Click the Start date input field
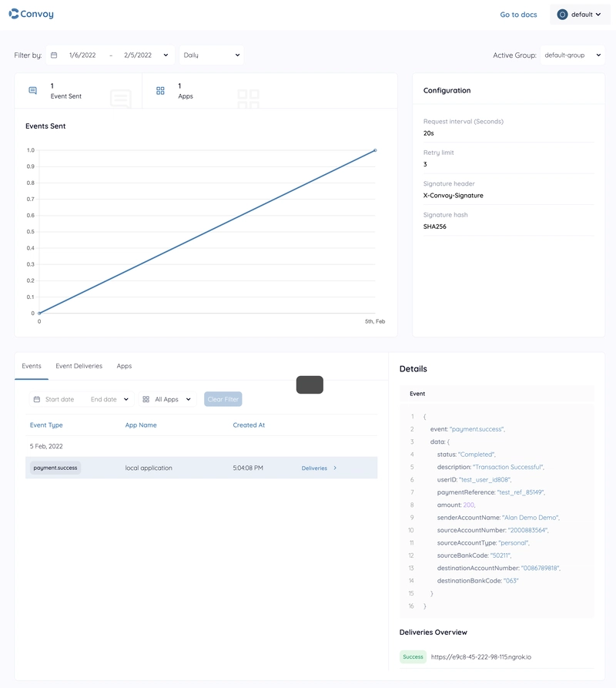The height and width of the screenshot is (688, 616). 60,399
